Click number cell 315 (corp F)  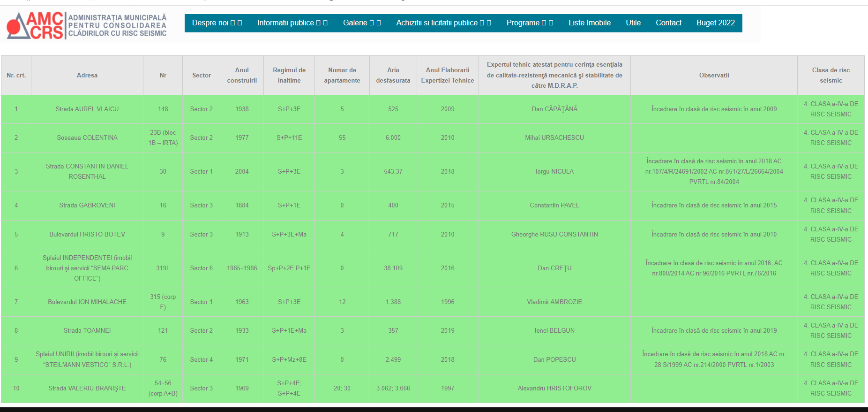click(163, 302)
